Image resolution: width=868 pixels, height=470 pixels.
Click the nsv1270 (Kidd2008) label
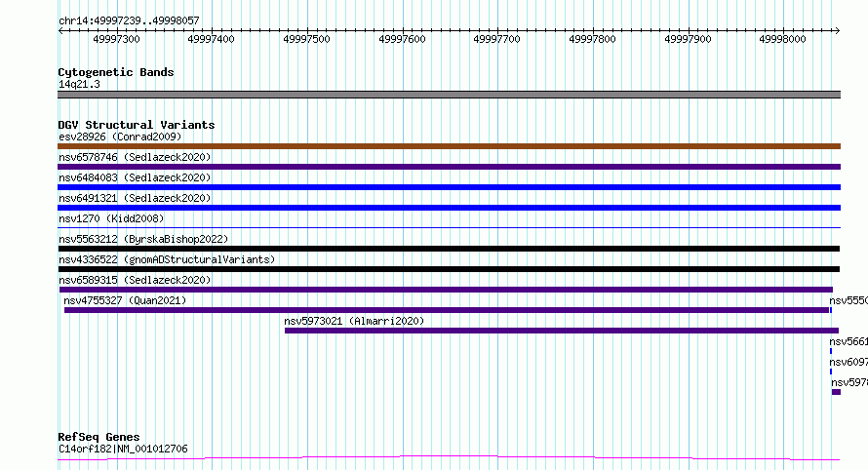(111, 218)
